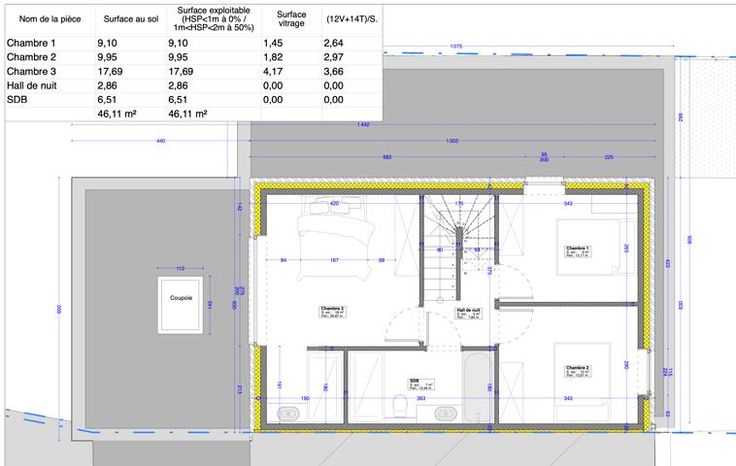Viewport: 736px width, 466px height.
Task: Click the 17,69 floor area for Chambre 3
Action: tap(111, 71)
